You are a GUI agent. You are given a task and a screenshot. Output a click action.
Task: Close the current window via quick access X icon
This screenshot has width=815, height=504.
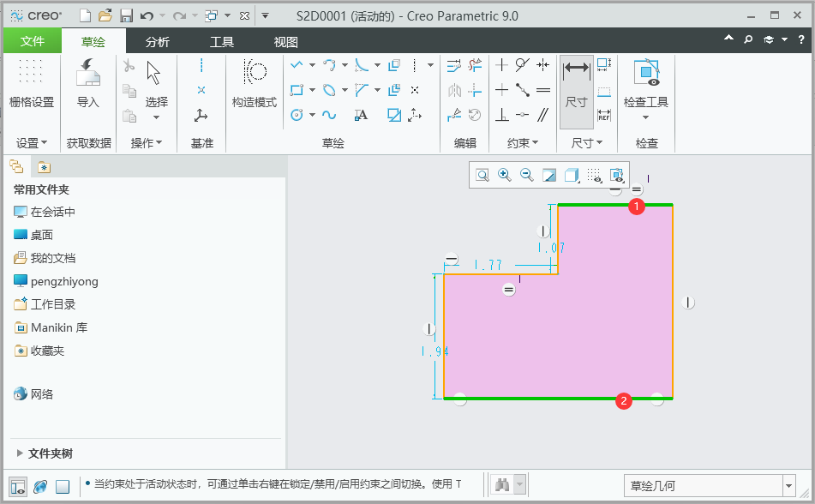pyautogui.click(x=244, y=16)
